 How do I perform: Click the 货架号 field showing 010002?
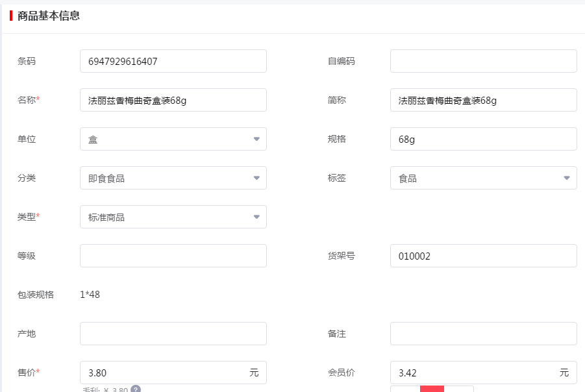pyautogui.click(x=483, y=256)
